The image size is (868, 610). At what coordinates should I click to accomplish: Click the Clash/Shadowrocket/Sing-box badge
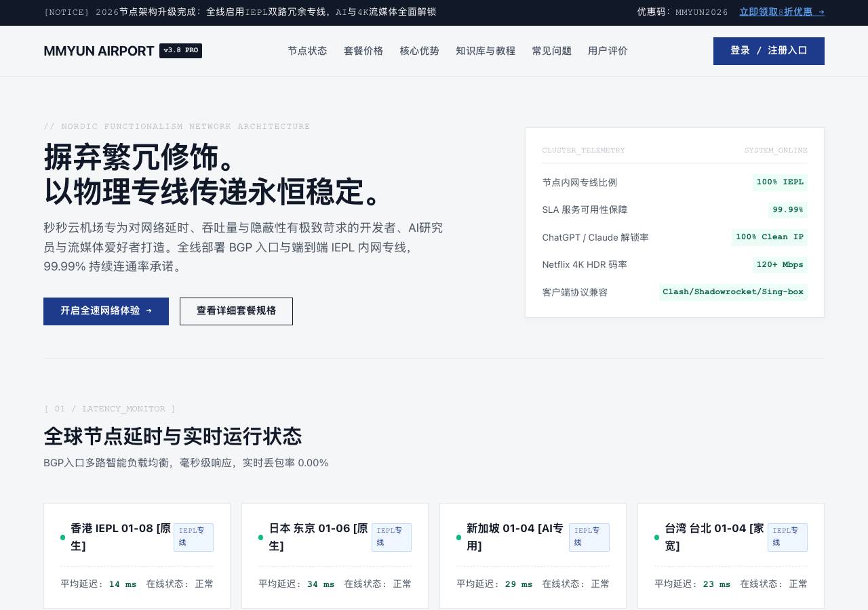733,292
